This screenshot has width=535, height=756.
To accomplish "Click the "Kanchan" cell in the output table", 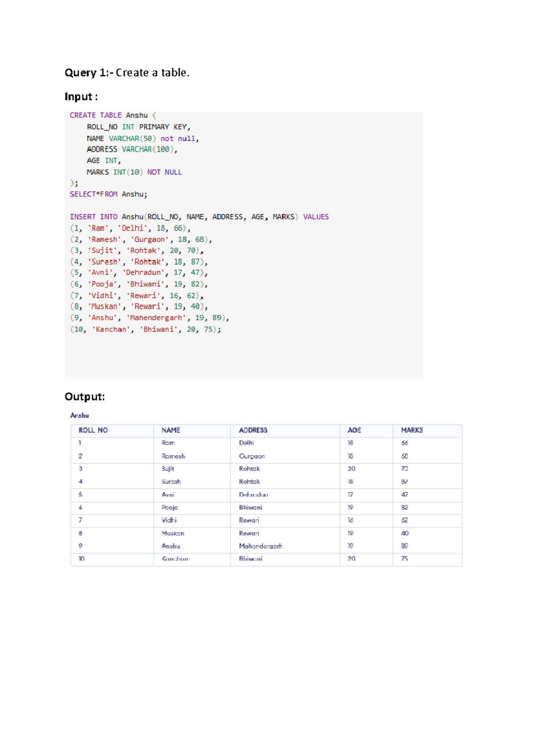I will (x=175, y=559).
